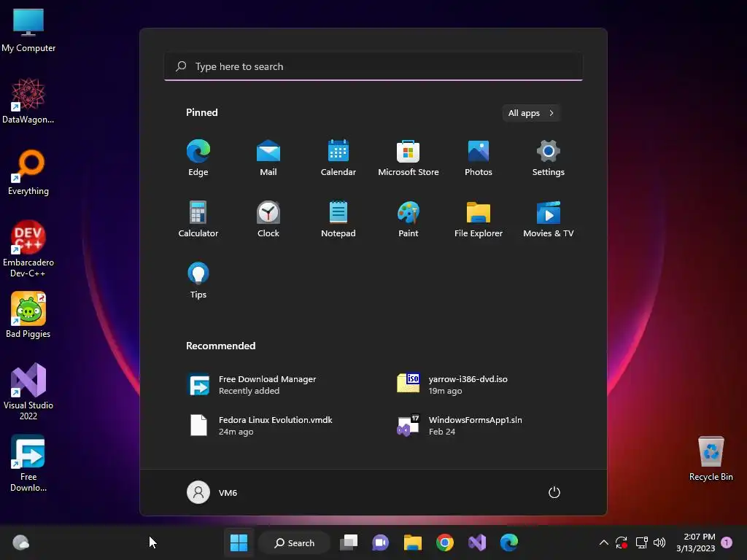Click the power button icon
The width and height of the screenshot is (747, 560).
point(554,492)
